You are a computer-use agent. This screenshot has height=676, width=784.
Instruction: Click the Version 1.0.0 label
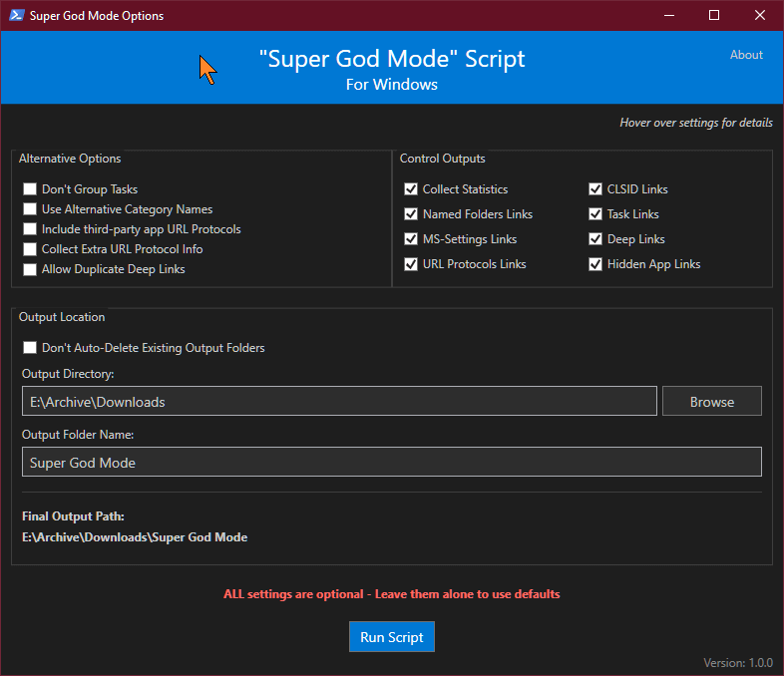738,662
